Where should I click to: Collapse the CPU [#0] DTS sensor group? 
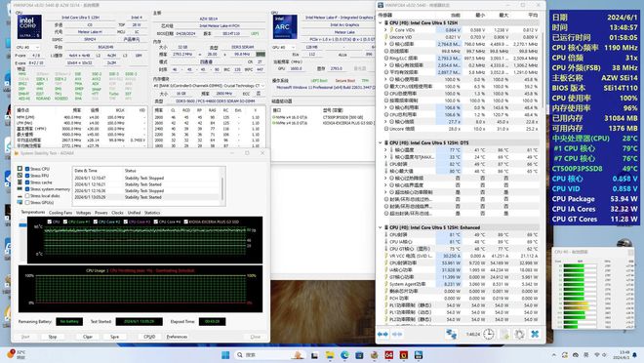coord(380,142)
